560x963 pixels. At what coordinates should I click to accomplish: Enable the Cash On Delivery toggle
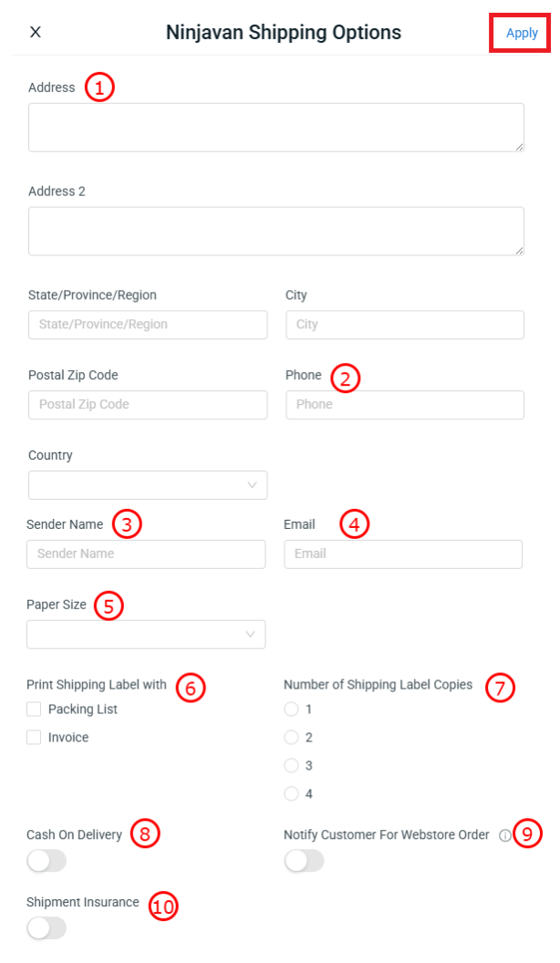pos(47,860)
